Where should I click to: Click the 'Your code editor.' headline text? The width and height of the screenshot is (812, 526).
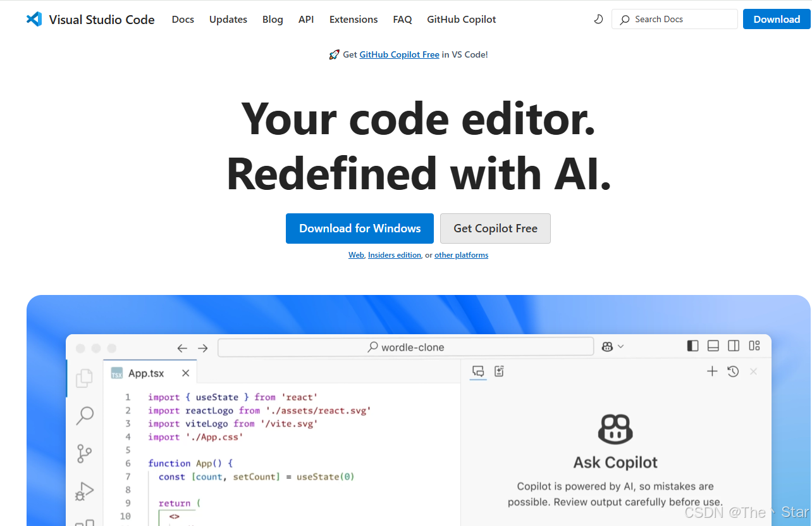[x=418, y=119]
